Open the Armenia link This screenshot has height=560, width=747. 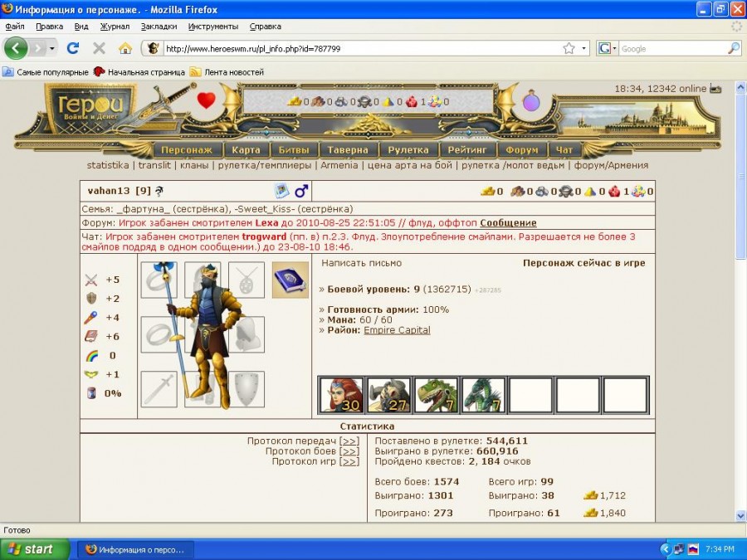339,165
